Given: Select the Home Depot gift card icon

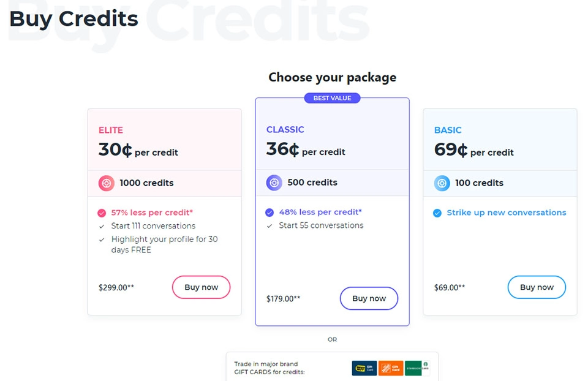Looking at the screenshot, I should (391, 368).
